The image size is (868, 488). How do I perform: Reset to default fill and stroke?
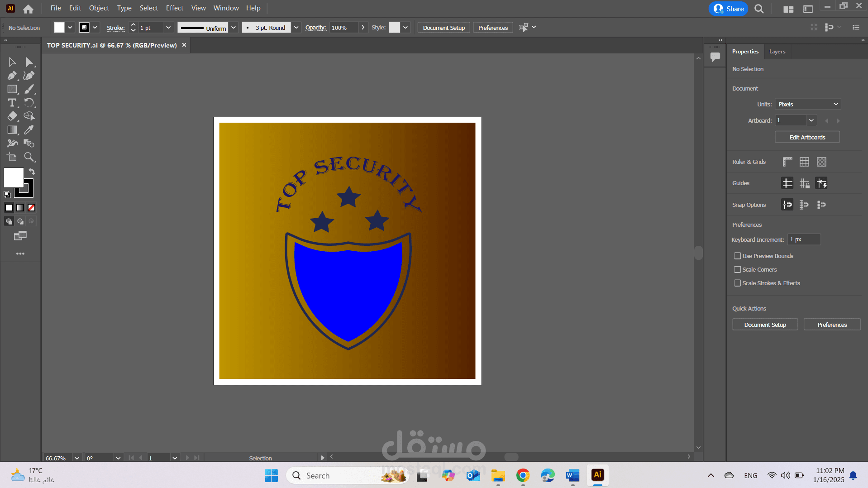click(7, 195)
